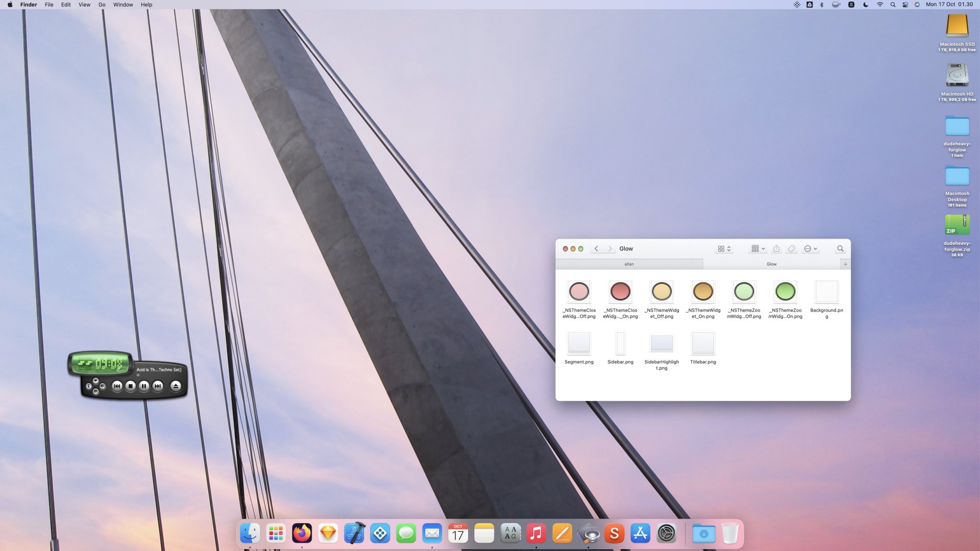The height and width of the screenshot is (551, 980).
Task: Open the Finder icon view switcher
Action: (x=724, y=249)
